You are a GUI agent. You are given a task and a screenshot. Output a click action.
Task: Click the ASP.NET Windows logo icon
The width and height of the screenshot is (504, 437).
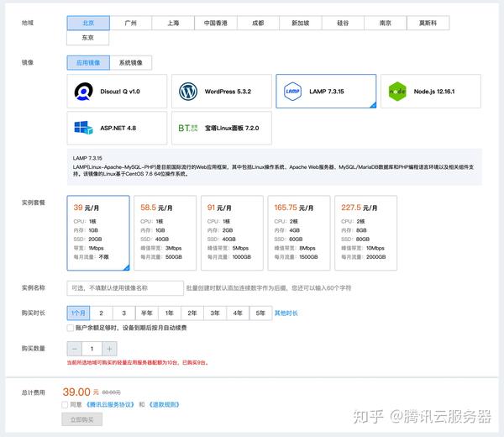(x=83, y=128)
